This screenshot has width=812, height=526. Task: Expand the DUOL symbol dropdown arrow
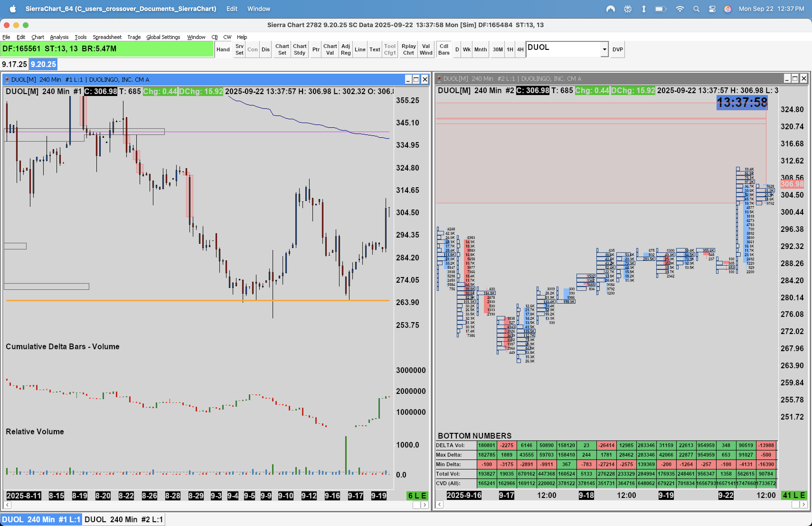point(604,49)
